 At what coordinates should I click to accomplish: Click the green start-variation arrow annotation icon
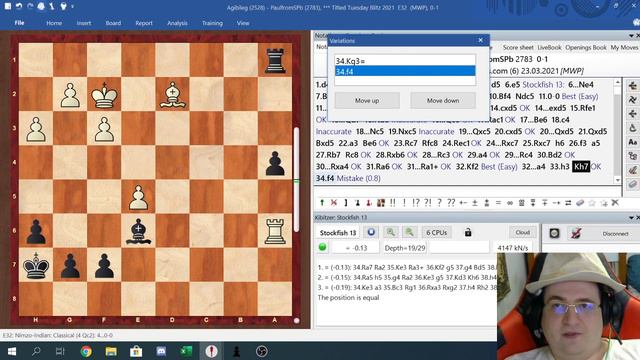click(x=322, y=202)
